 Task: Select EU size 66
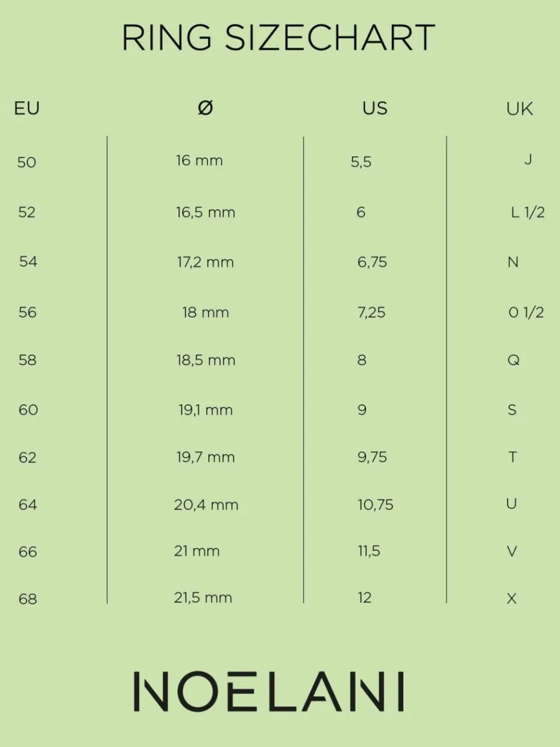click(x=28, y=552)
